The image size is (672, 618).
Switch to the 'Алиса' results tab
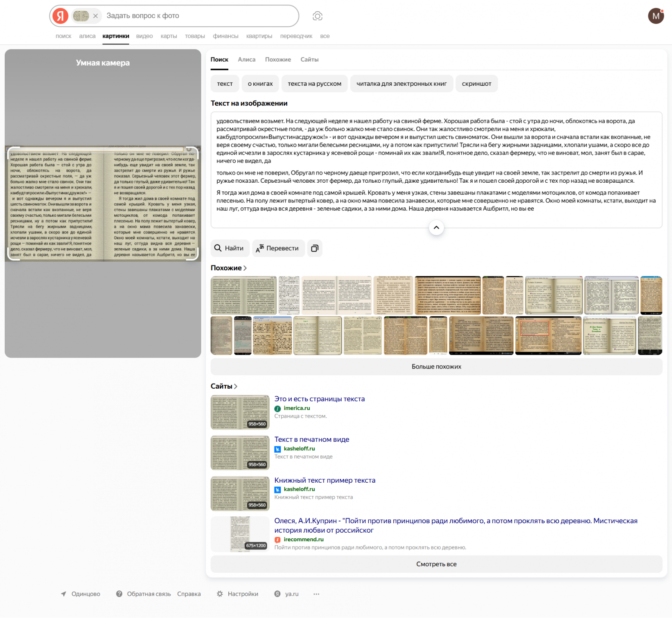[247, 59]
